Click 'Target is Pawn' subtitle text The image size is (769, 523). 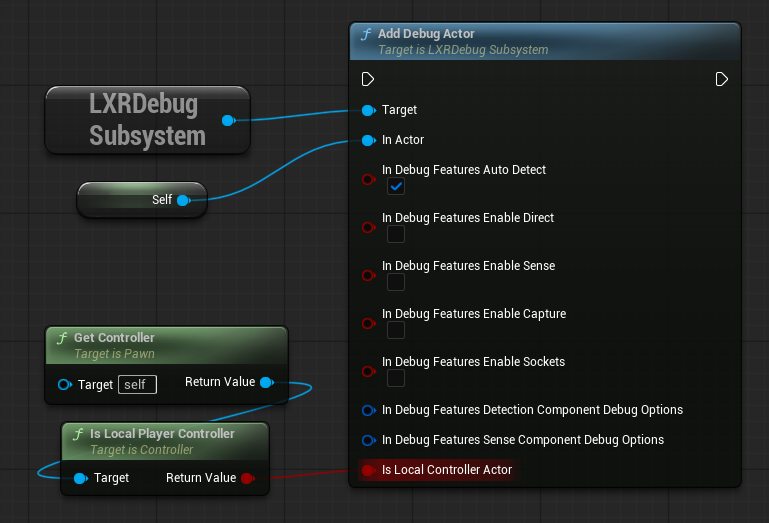(x=114, y=354)
